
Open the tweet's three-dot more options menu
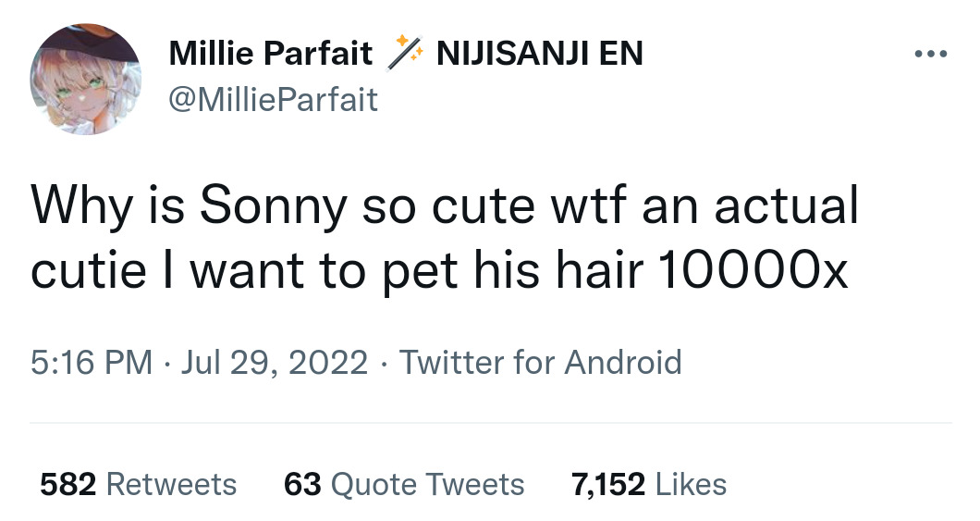tap(929, 55)
